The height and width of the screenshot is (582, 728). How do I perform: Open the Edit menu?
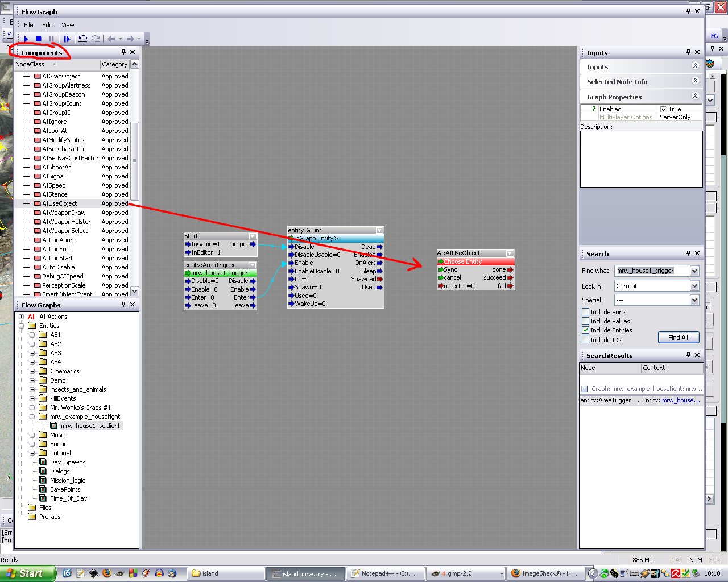pos(47,25)
